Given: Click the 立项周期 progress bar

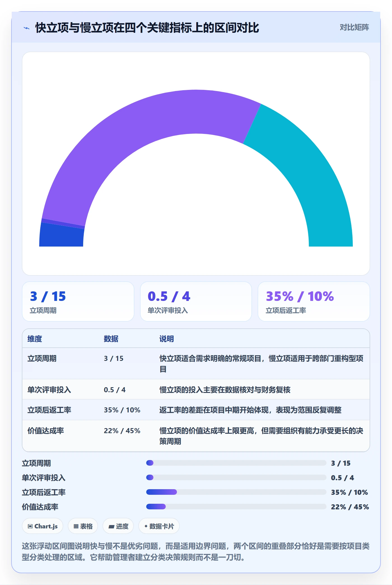Looking at the screenshot, I should point(236,463).
